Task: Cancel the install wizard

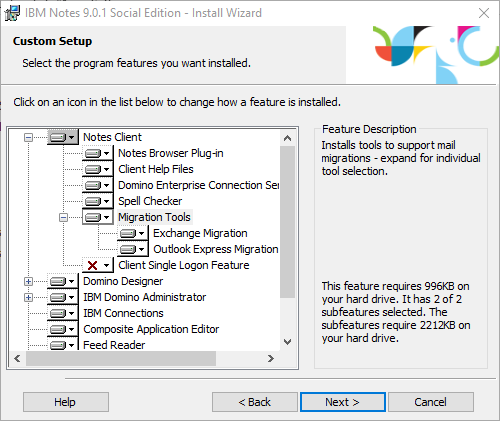Action: [x=431, y=402]
